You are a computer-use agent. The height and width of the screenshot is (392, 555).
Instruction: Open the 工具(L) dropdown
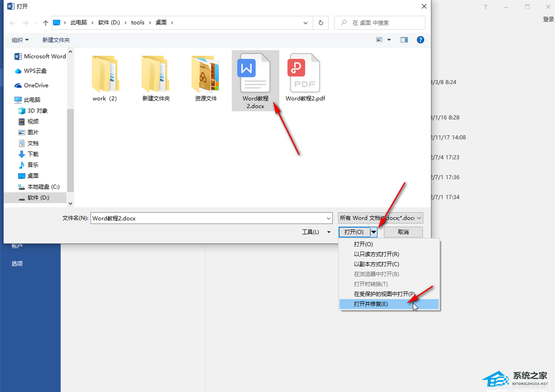coord(316,232)
